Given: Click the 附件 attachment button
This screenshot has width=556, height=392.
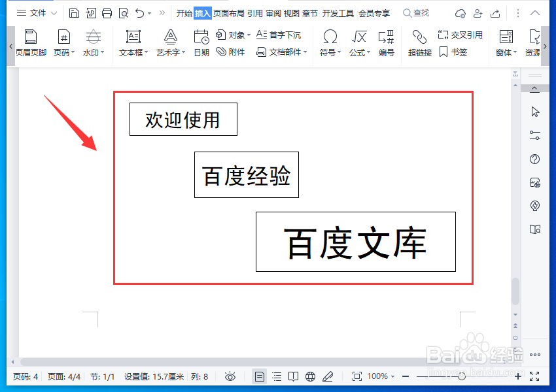Looking at the screenshot, I should tap(230, 52).
